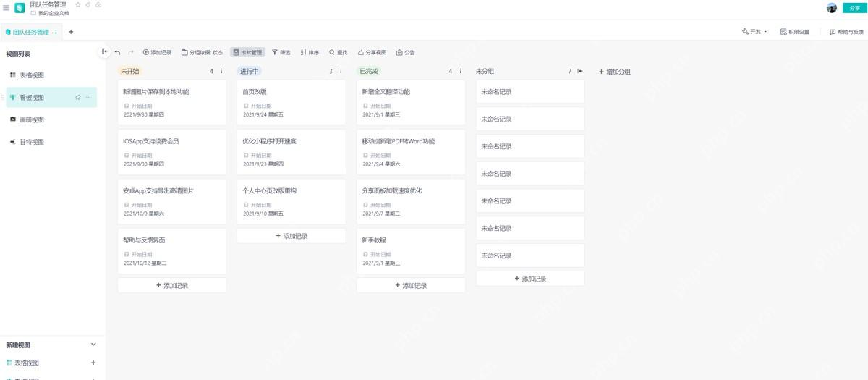The image size is (868, 380).
Task: Open the 优化小程序打开速度 card
Action: tap(292, 151)
